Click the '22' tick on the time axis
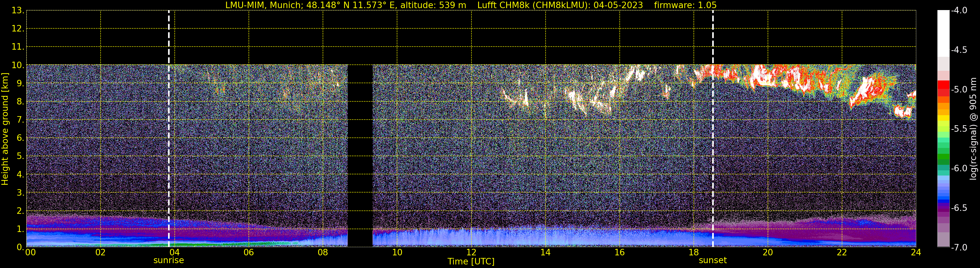 [x=842, y=252]
